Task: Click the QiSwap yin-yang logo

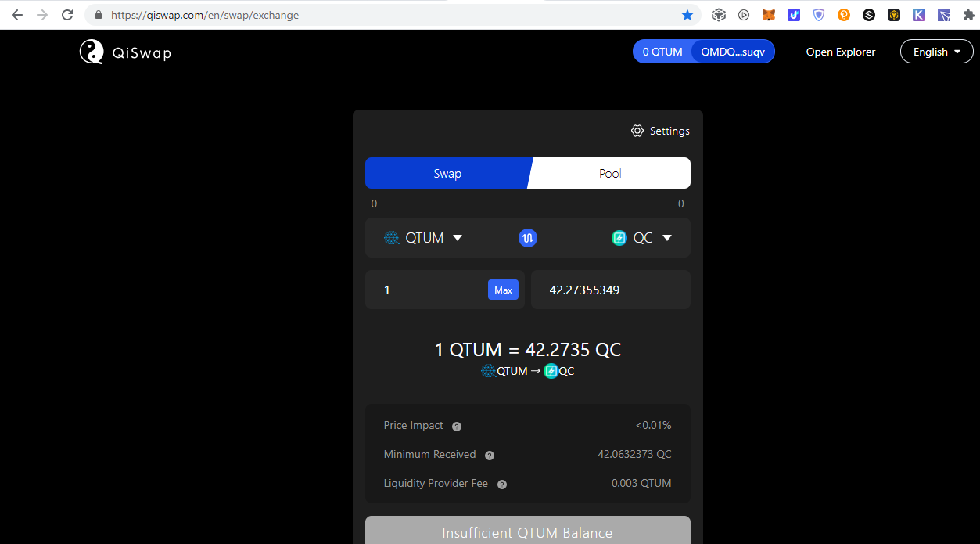Action: pyautogui.click(x=92, y=52)
